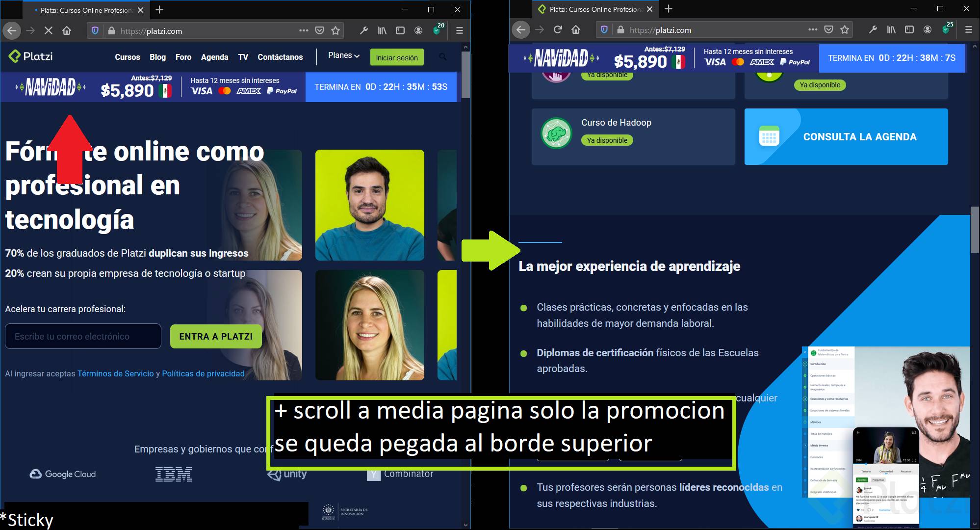Viewport: 980px width, 530px height.
Task: Click left browser vertical scrollbar thumb
Action: tap(465, 75)
